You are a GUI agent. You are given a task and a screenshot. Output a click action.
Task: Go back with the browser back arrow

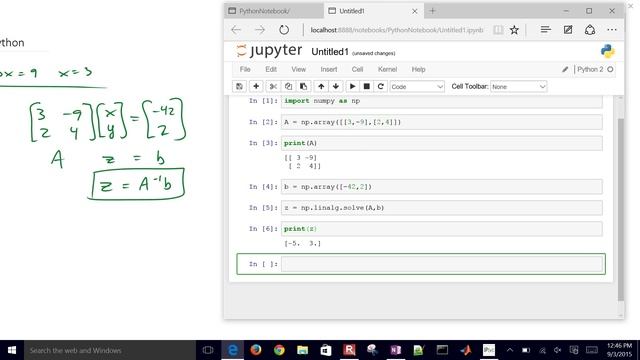236,30
